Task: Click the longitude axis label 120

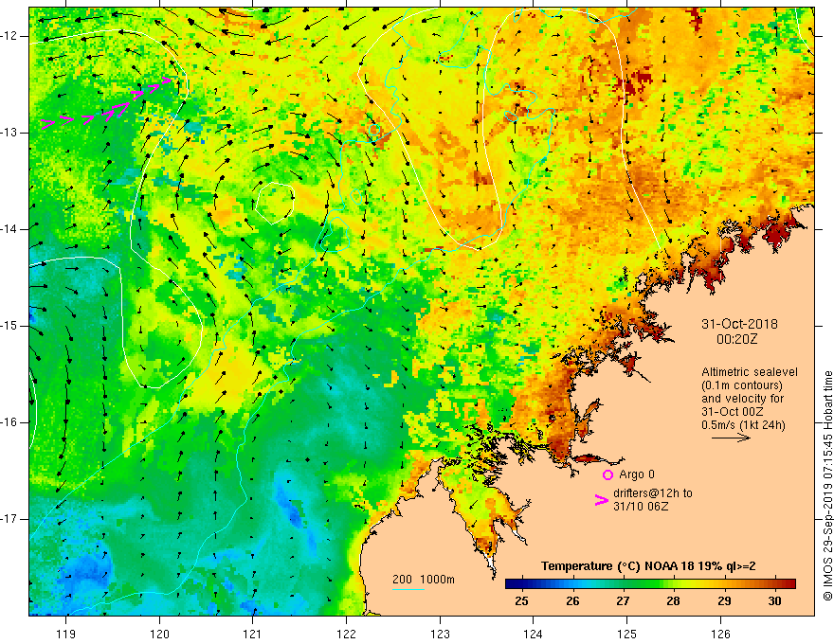Action: pos(159,634)
